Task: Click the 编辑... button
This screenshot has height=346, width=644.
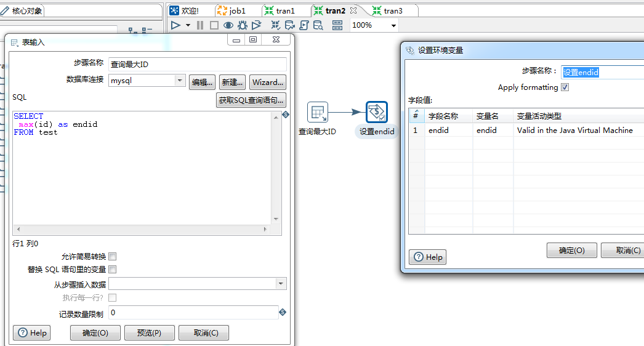Action: click(x=202, y=82)
